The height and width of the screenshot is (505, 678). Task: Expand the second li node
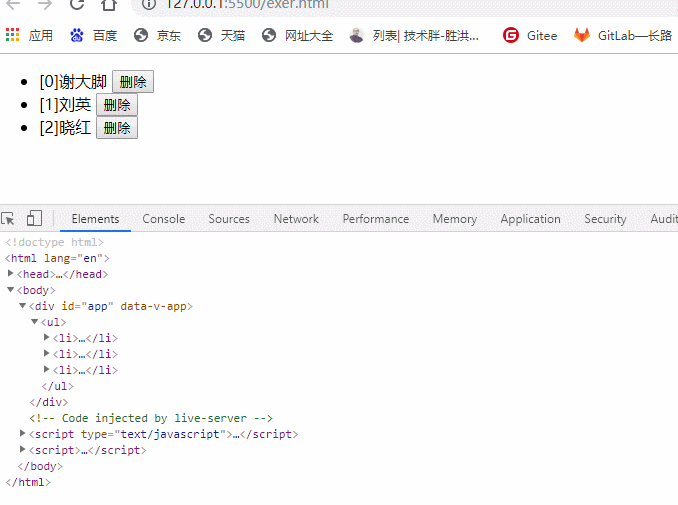46,353
